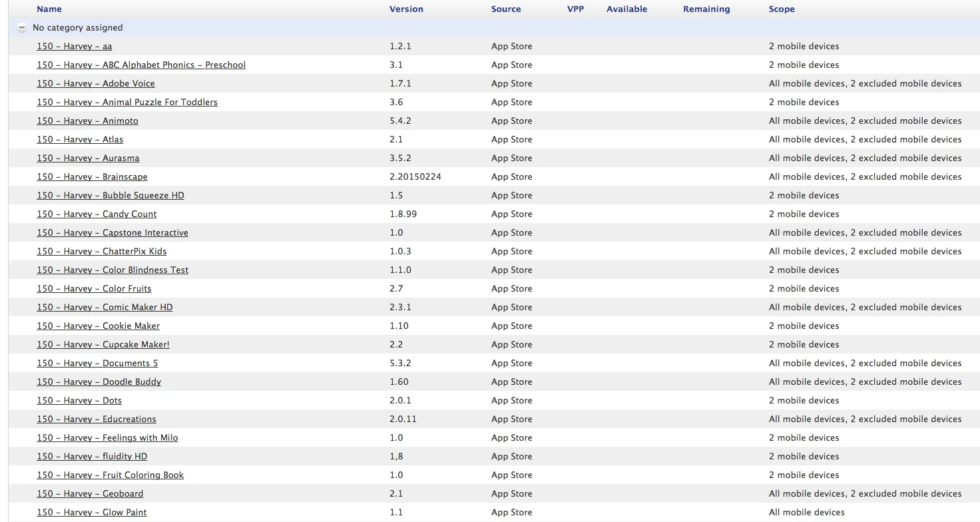
Task: Sort by the Scope column header
Action: click(x=782, y=9)
